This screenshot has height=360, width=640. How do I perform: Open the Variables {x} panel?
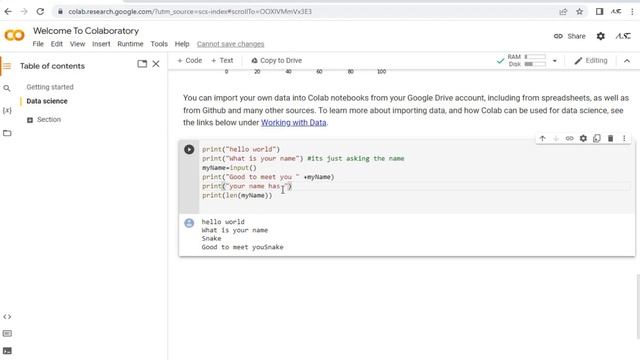(x=7, y=111)
